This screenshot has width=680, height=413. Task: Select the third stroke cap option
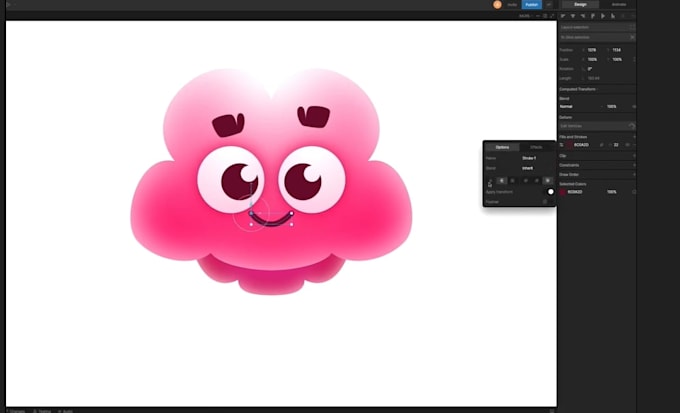513,180
